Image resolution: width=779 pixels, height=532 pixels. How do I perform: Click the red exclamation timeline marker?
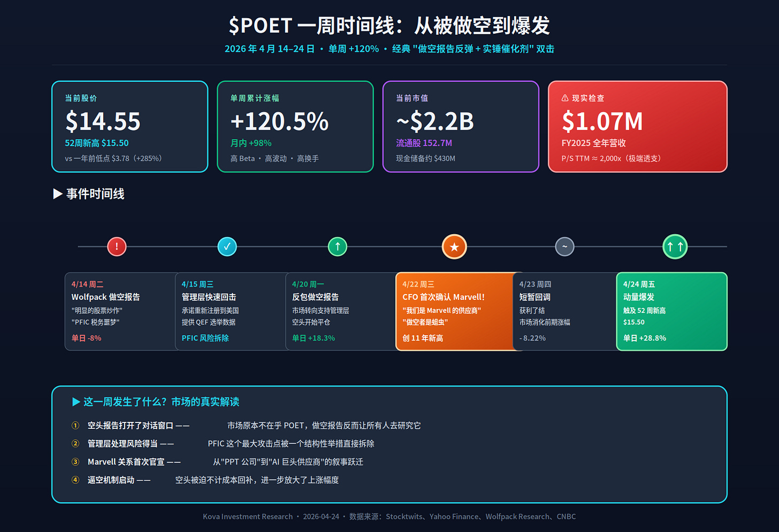117,246
